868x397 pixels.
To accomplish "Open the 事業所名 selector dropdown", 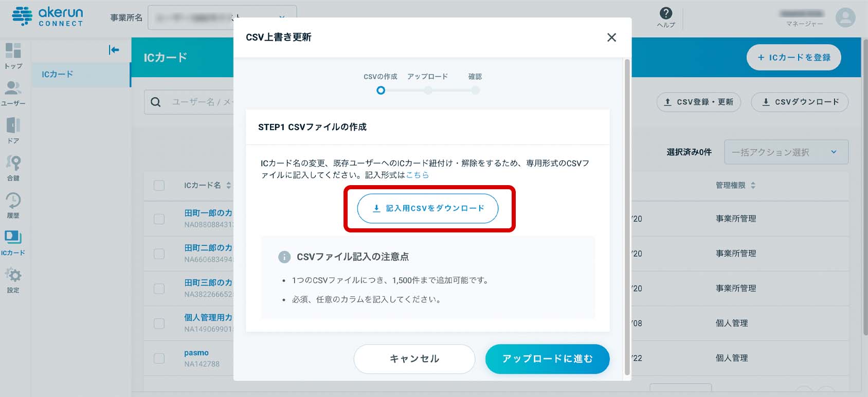I will tap(222, 17).
